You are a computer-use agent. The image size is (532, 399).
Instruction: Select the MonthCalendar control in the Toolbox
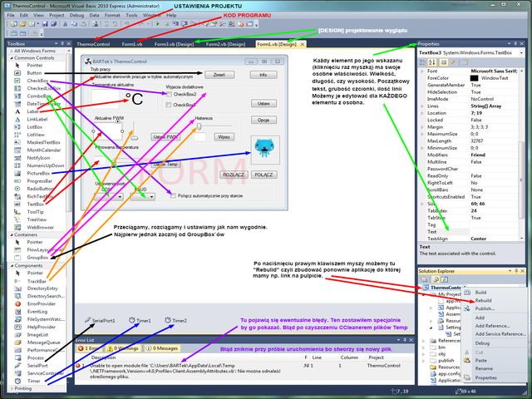43,150
